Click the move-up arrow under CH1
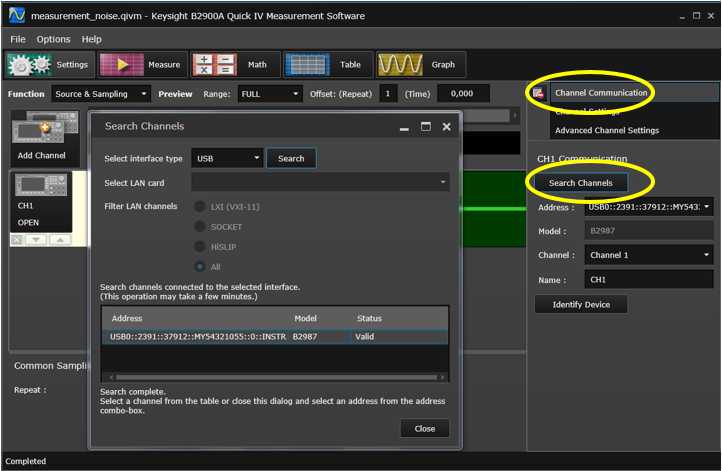Image resolution: width=722 pixels, height=471 pixels. coord(60,240)
